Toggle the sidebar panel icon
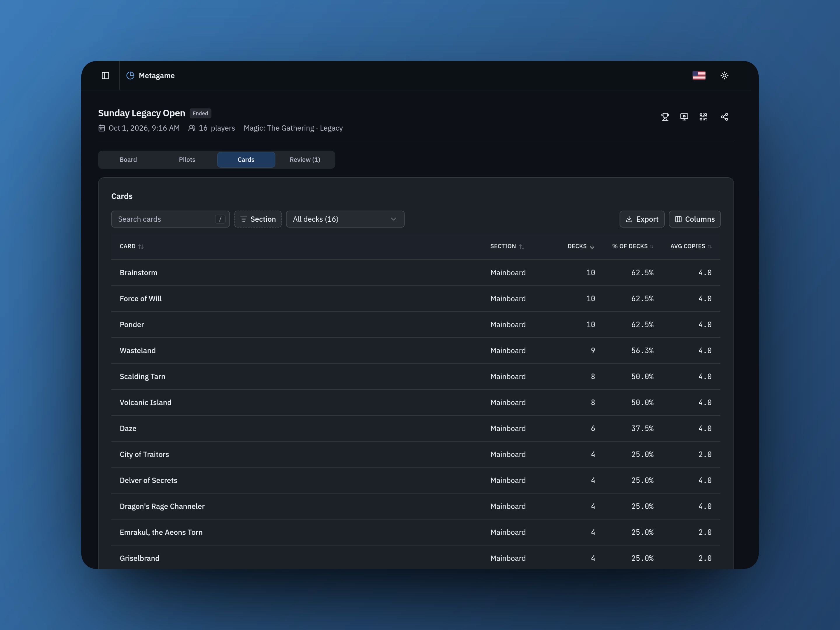840x630 pixels. click(x=106, y=76)
